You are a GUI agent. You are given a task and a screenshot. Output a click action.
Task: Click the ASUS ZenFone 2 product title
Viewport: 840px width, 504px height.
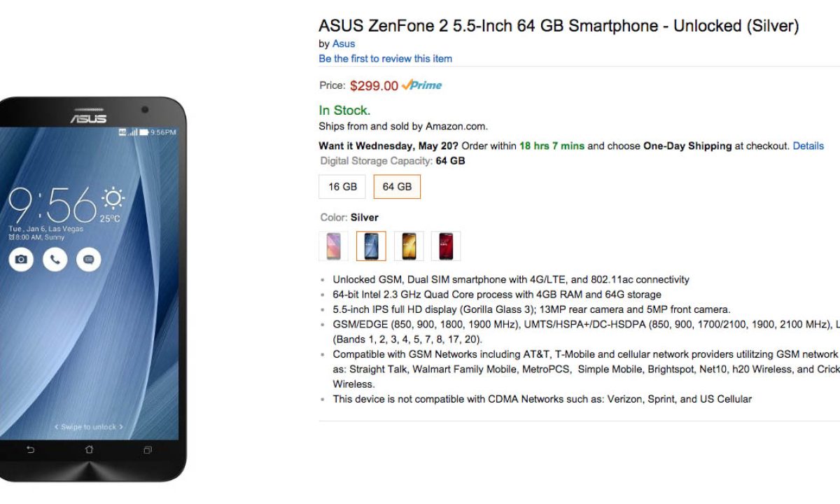[558, 26]
